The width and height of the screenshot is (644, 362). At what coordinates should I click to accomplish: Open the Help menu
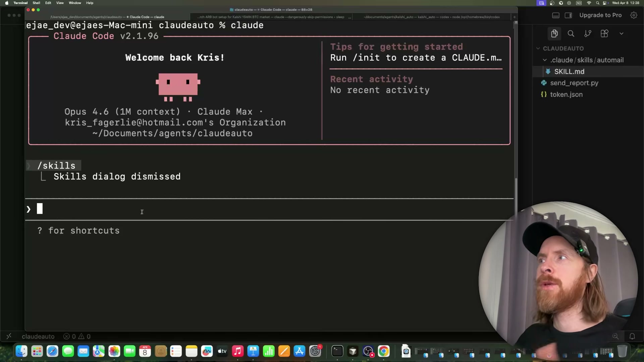coord(90,3)
